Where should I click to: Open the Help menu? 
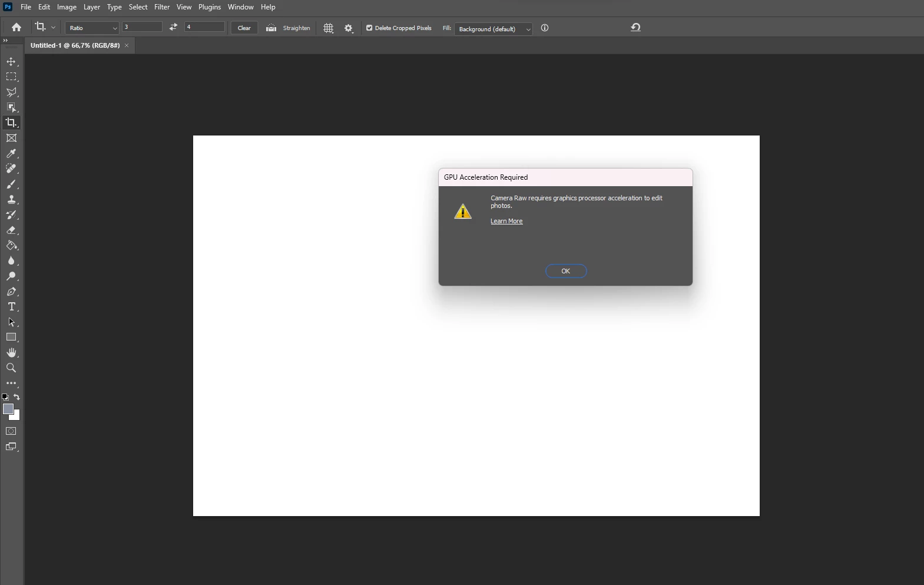pos(268,7)
